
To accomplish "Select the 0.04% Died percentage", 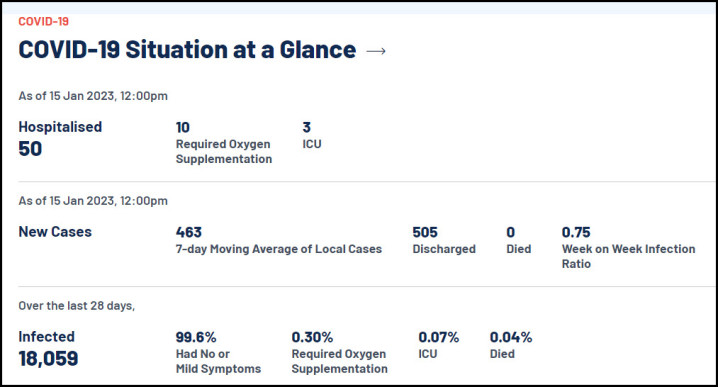I will click(x=511, y=345).
